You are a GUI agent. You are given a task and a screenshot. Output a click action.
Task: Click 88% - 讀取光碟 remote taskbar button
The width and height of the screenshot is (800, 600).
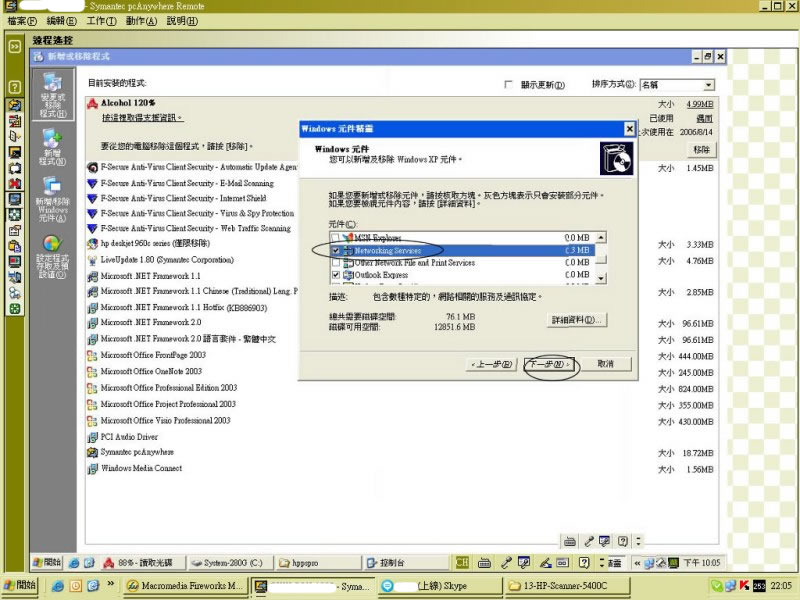pyautogui.click(x=142, y=563)
